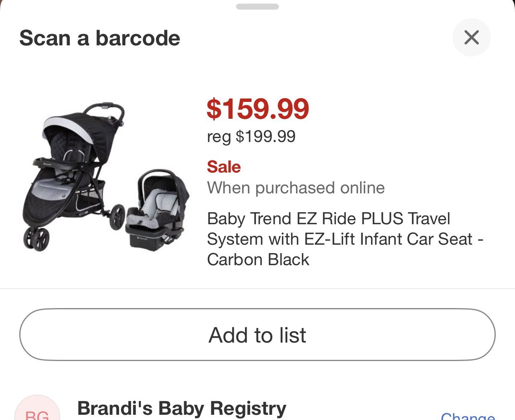The width and height of the screenshot is (515, 420).
Task: Tap the sheet drag handle
Action: (257, 6)
